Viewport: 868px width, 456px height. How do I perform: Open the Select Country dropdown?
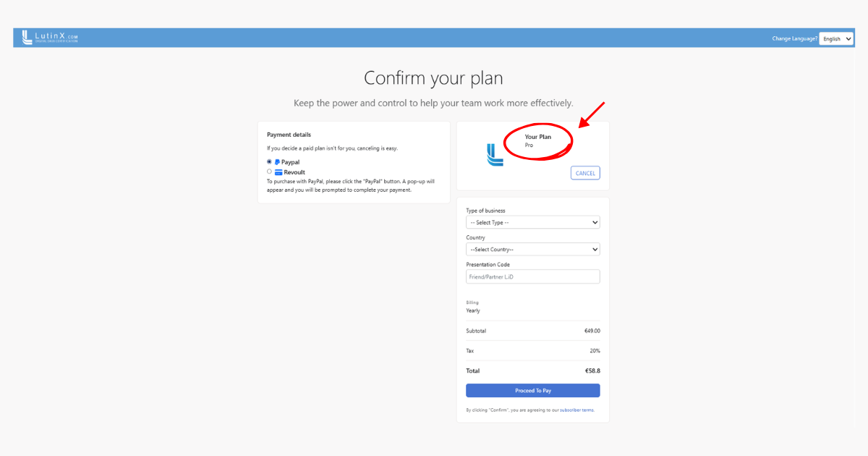click(x=532, y=249)
